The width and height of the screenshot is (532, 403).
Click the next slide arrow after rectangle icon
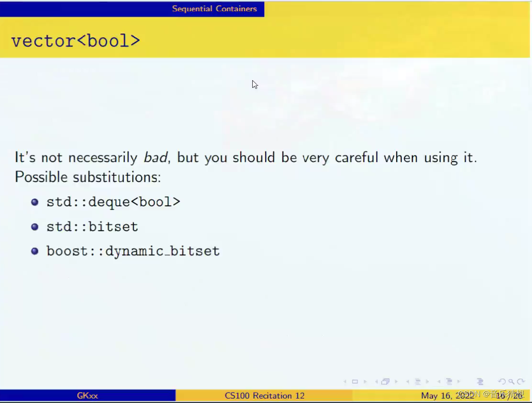click(x=365, y=382)
